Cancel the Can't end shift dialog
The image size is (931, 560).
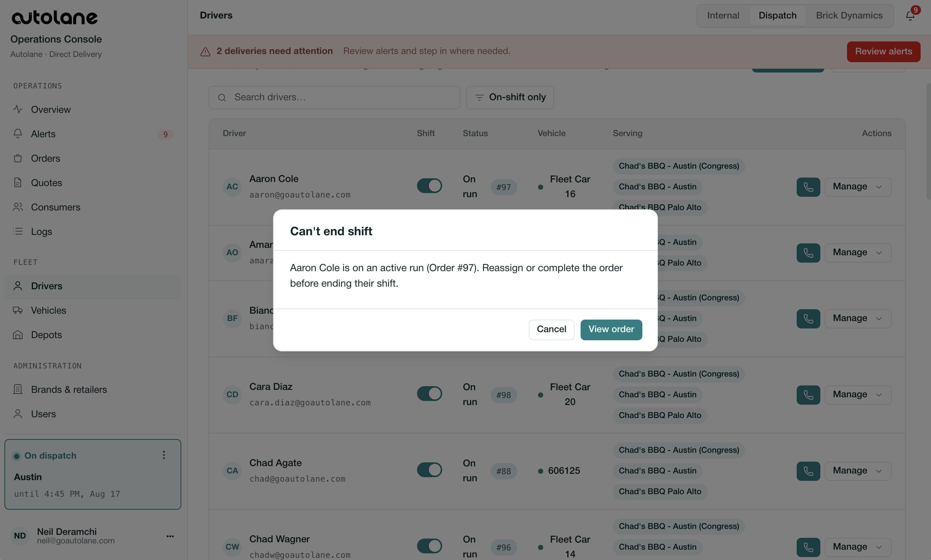[551, 330]
